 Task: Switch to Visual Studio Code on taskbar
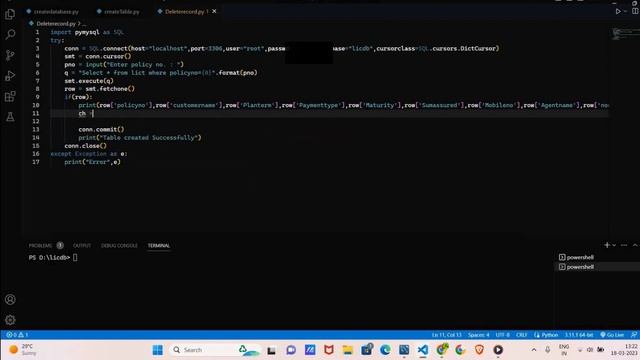(x=423, y=350)
